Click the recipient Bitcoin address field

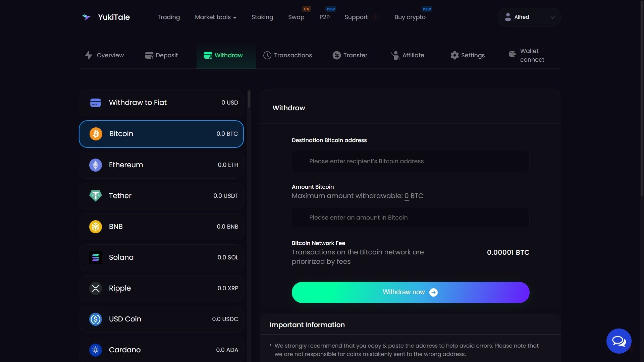click(410, 161)
